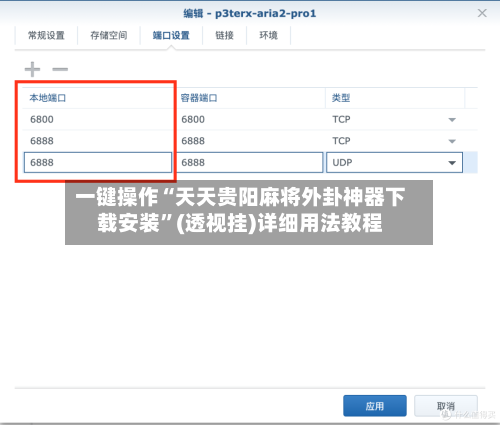
Task: Expand type dropdown for port 6800 row
Action: (x=452, y=120)
